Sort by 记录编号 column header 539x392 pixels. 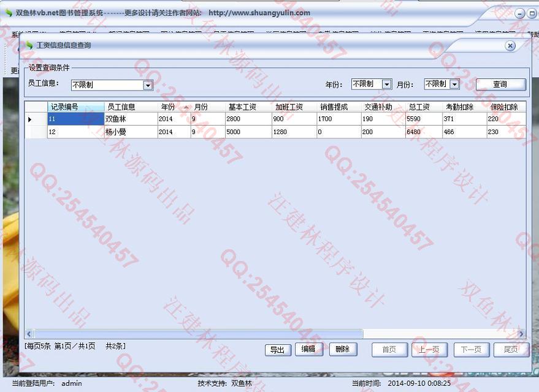(75, 107)
